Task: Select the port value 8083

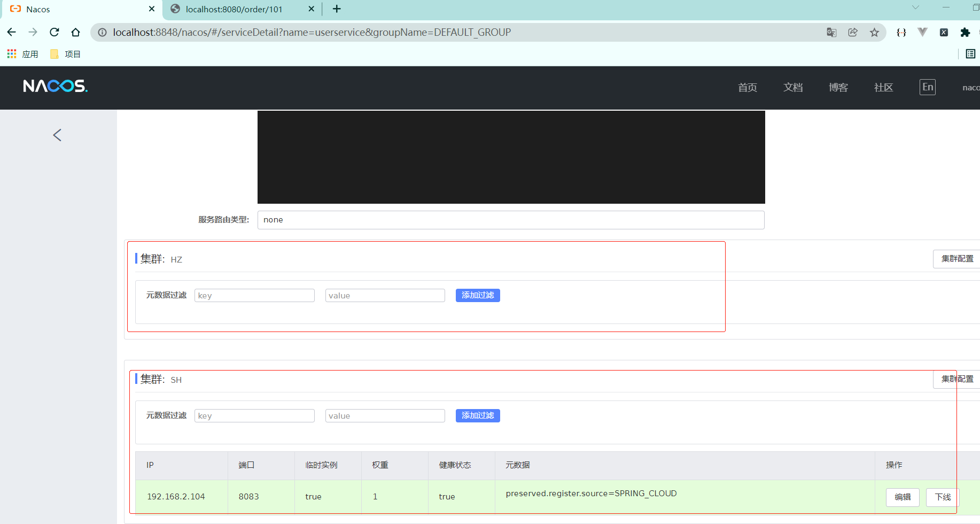Action: pyautogui.click(x=248, y=497)
